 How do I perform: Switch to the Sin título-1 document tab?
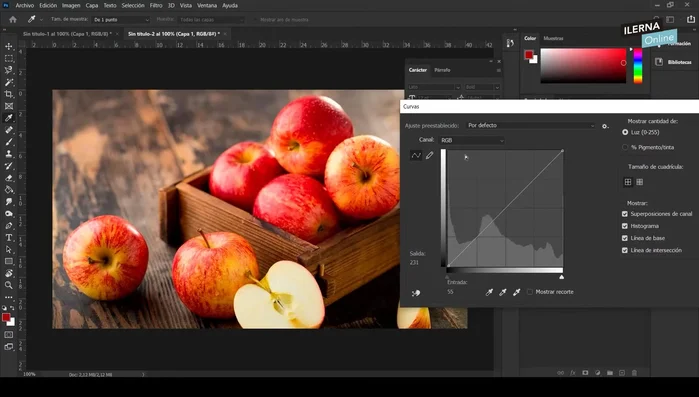click(67, 34)
